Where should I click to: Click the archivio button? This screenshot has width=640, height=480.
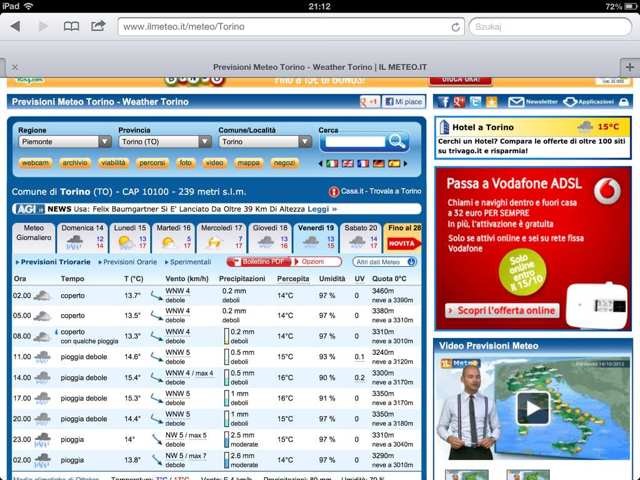click(x=75, y=163)
